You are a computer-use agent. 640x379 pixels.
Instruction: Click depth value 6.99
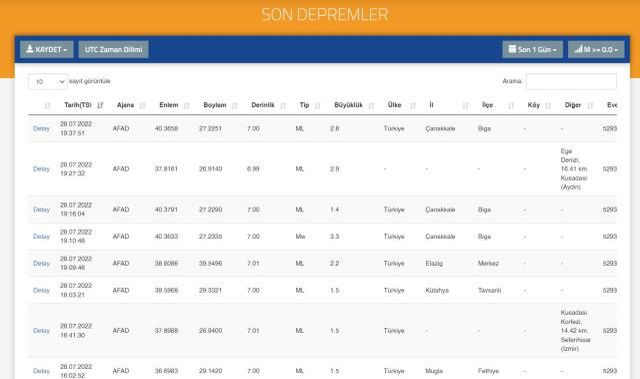pyautogui.click(x=253, y=169)
